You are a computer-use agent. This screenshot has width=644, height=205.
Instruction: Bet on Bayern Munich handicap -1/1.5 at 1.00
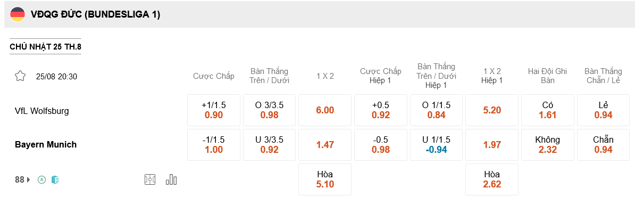point(214,145)
